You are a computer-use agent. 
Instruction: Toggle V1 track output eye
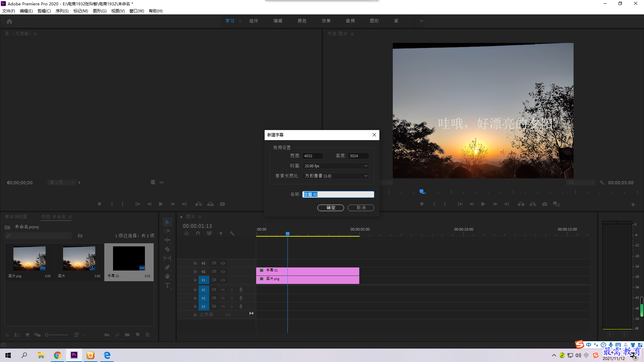[x=223, y=280]
